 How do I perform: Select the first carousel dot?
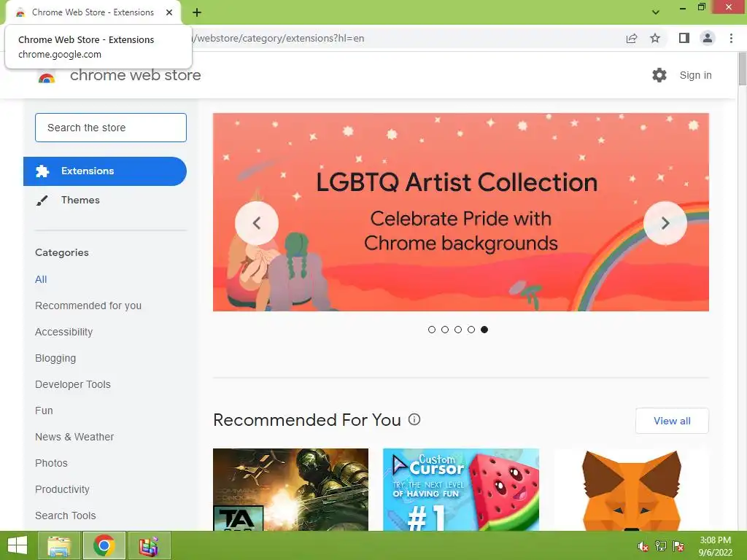(432, 330)
